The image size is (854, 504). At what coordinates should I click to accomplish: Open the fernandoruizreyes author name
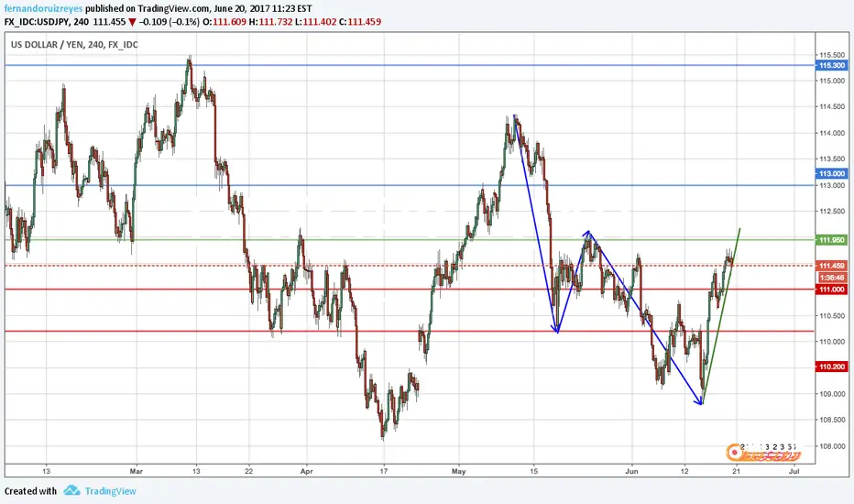click(x=44, y=9)
